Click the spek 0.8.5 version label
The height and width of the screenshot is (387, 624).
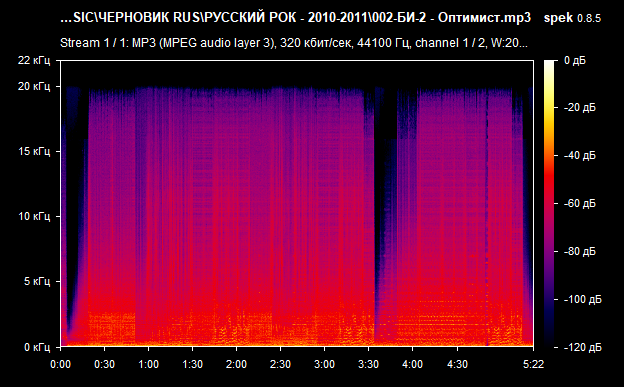pos(572,18)
